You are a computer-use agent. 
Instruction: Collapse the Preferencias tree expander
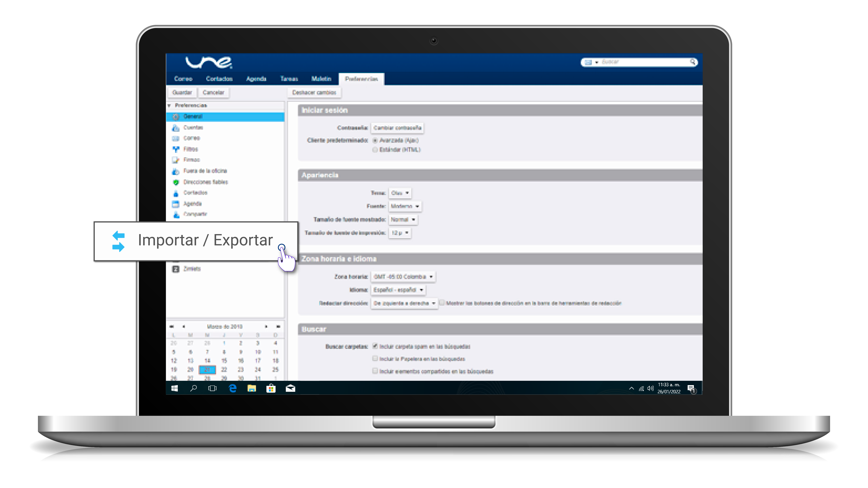(169, 106)
